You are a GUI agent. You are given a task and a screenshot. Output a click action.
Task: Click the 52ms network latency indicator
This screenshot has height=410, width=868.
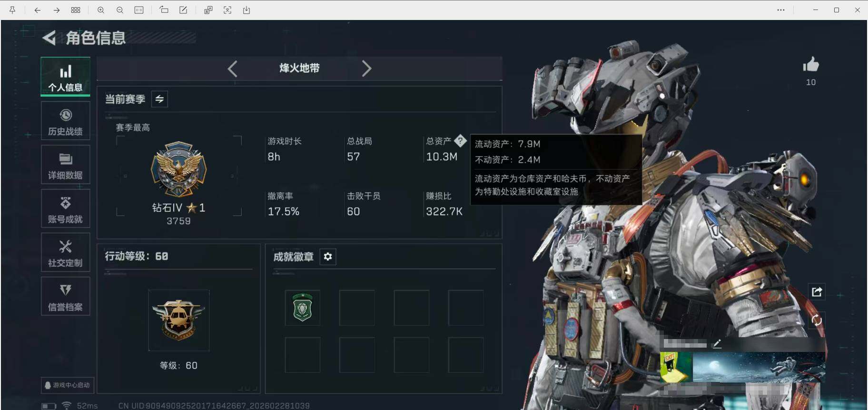point(87,406)
